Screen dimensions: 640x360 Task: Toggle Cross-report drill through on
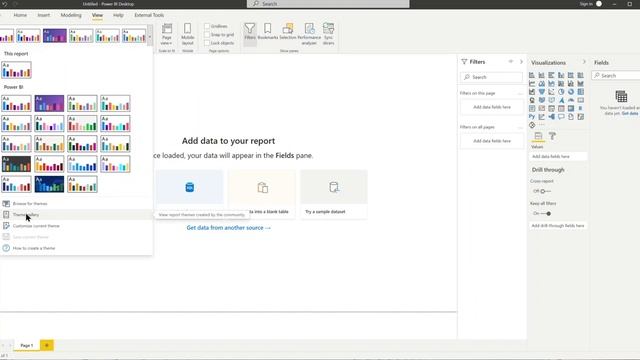click(545, 191)
